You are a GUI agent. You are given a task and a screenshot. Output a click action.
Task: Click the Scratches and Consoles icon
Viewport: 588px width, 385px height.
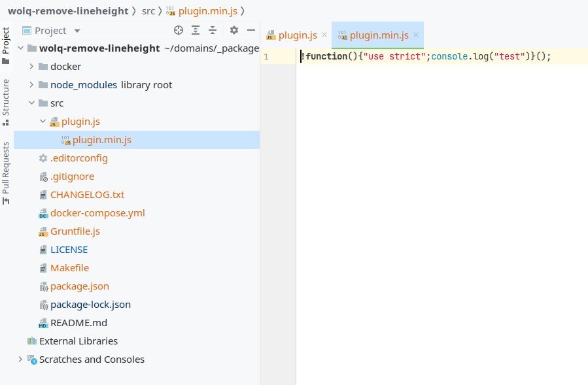point(32,360)
